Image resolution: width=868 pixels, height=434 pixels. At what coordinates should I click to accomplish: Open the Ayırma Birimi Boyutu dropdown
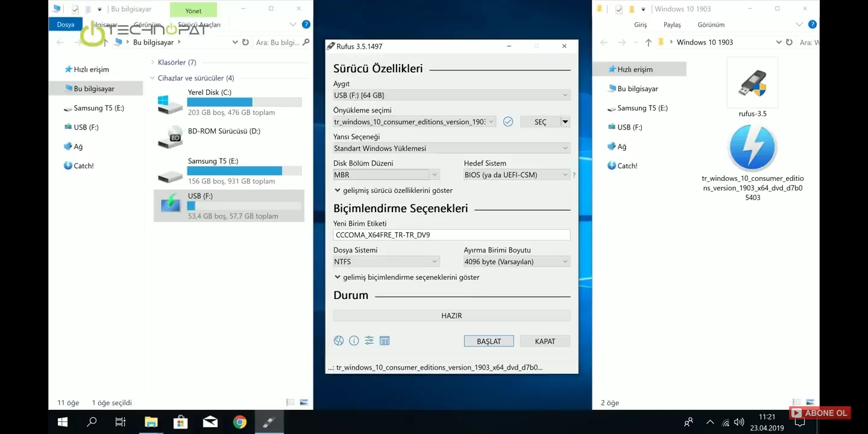tap(517, 262)
